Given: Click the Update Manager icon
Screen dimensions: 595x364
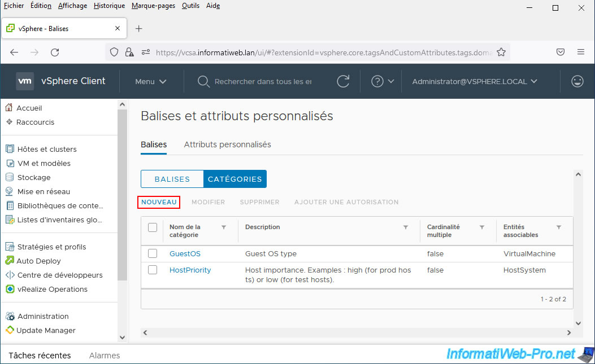Looking at the screenshot, I should (x=9, y=330).
